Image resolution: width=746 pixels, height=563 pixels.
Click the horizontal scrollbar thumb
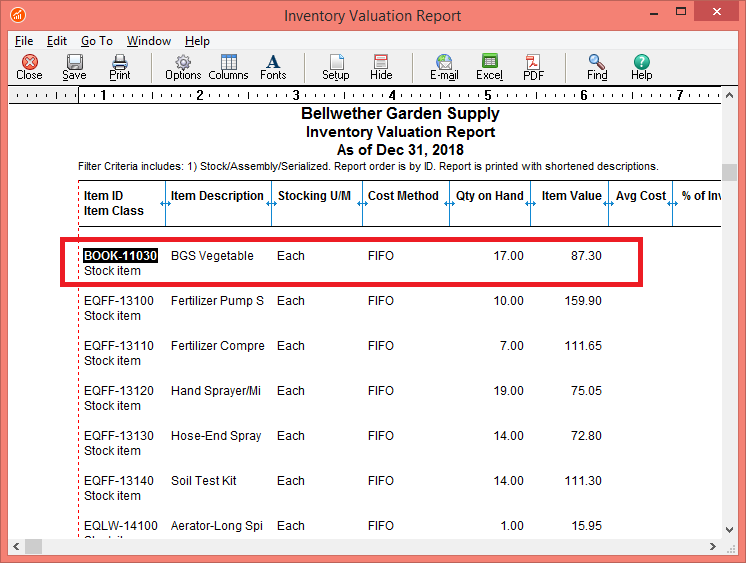tap(33, 546)
